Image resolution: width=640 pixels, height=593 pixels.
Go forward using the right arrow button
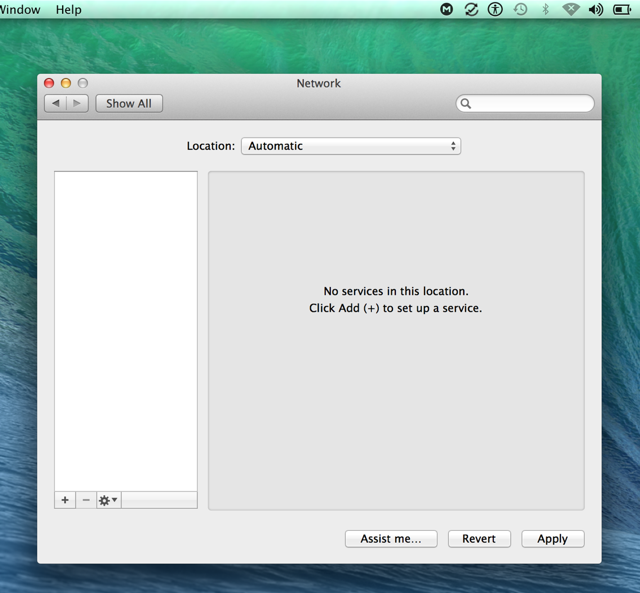tap(78, 103)
